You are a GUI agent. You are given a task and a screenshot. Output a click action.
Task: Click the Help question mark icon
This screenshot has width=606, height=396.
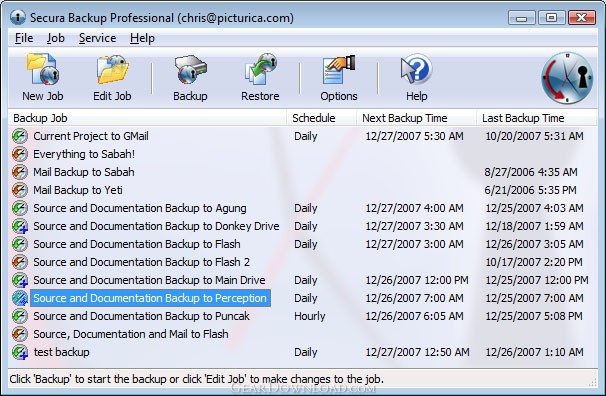(x=416, y=69)
